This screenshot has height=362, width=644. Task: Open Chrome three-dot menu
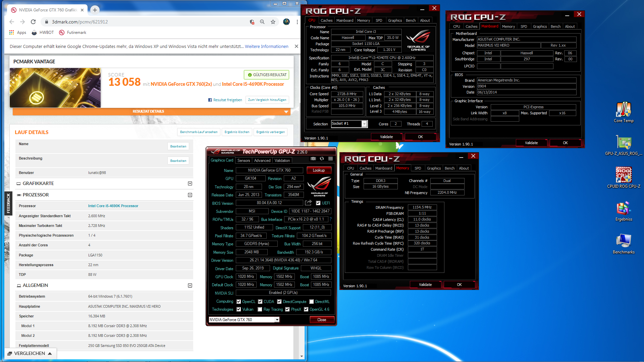tap(297, 22)
